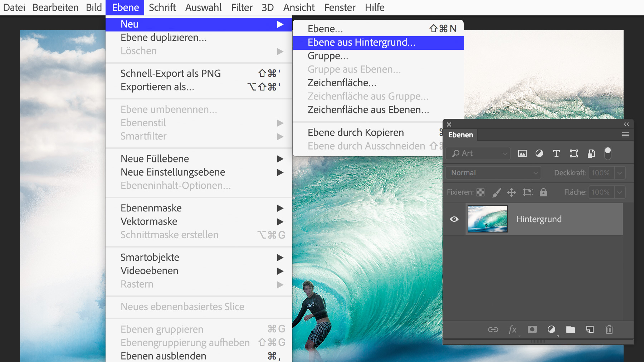Select Ebene duplizieren… menu entry
The height and width of the screenshot is (362, 644).
click(x=199, y=38)
